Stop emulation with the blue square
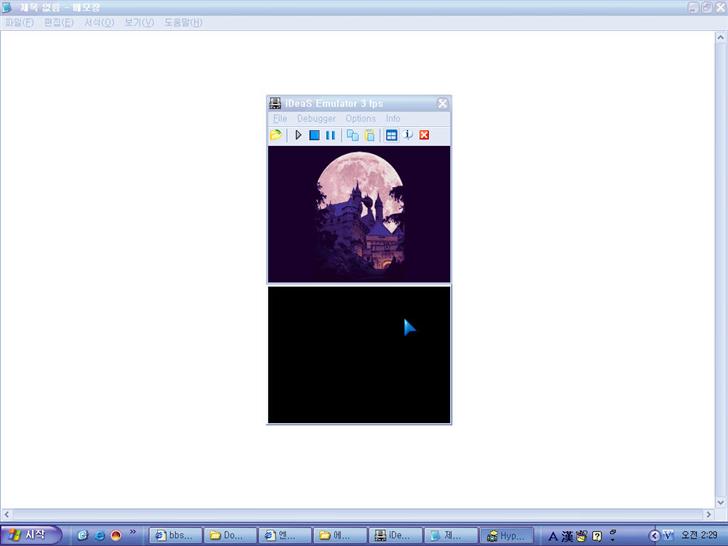The height and width of the screenshot is (546, 728). click(x=314, y=135)
